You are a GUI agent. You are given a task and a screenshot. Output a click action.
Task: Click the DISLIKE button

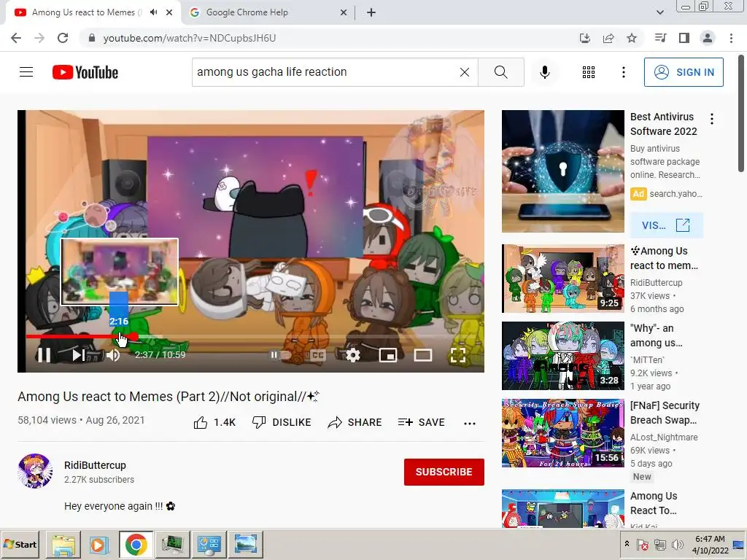coord(282,422)
